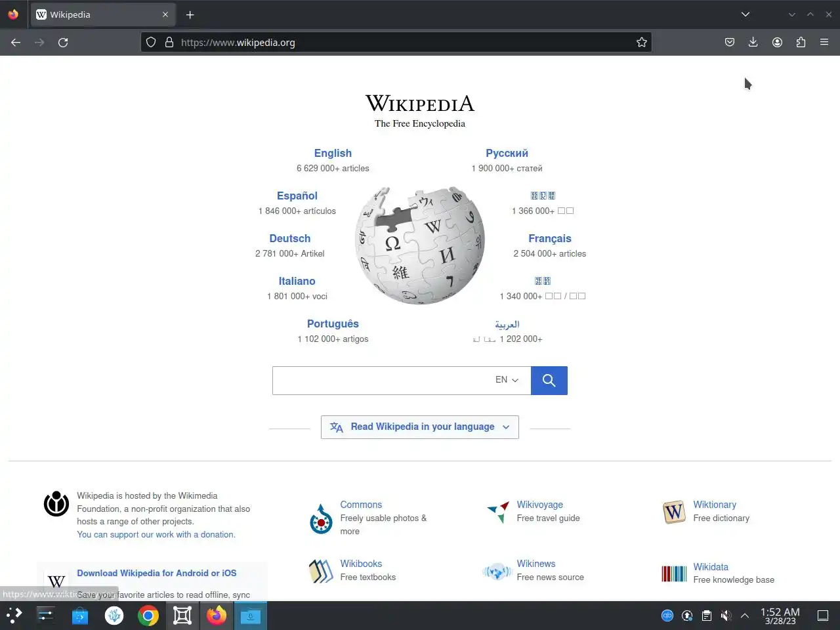Open English Wikipedia
Image resolution: width=840 pixels, height=630 pixels.
333,153
